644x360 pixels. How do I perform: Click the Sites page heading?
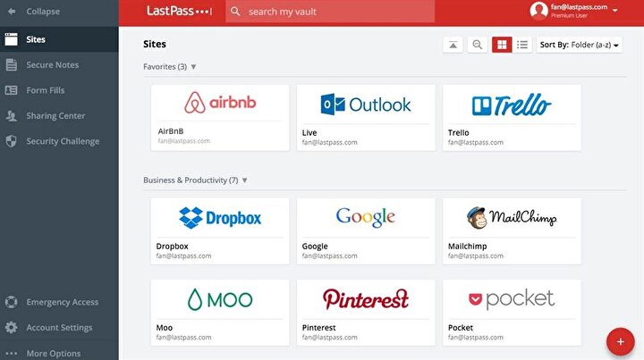tap(155, 44)
